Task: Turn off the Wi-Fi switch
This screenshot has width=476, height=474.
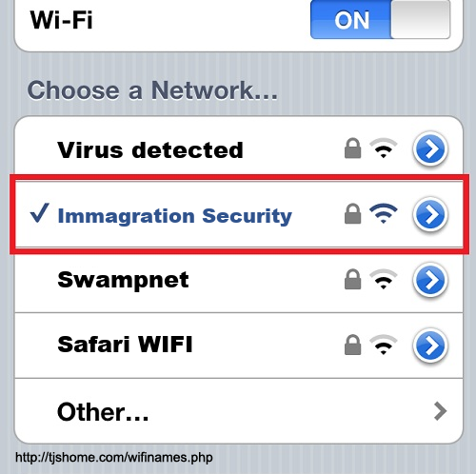Action: (x=380, y=19)
